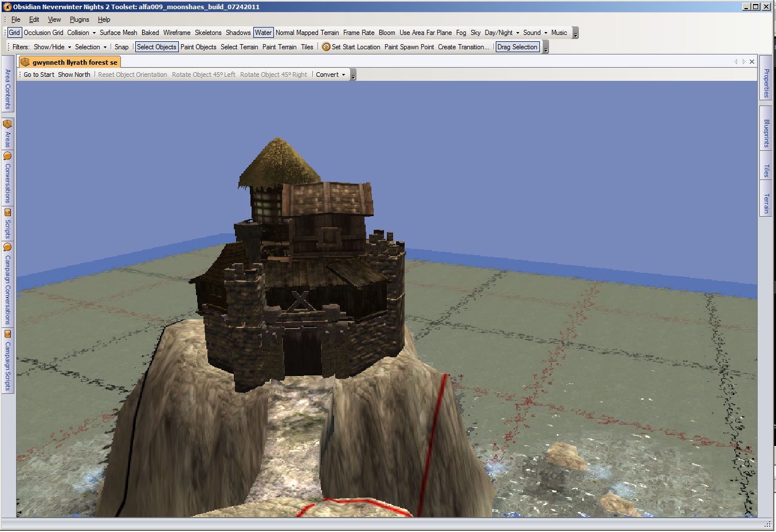
Task: Toggle Drag Selection mode
Action: (518, 47)
